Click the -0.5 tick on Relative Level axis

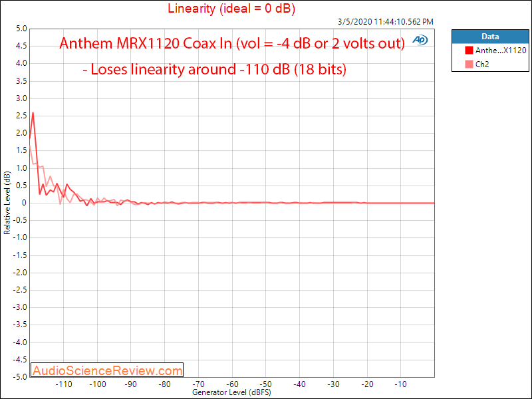click(x=20, y=220)
